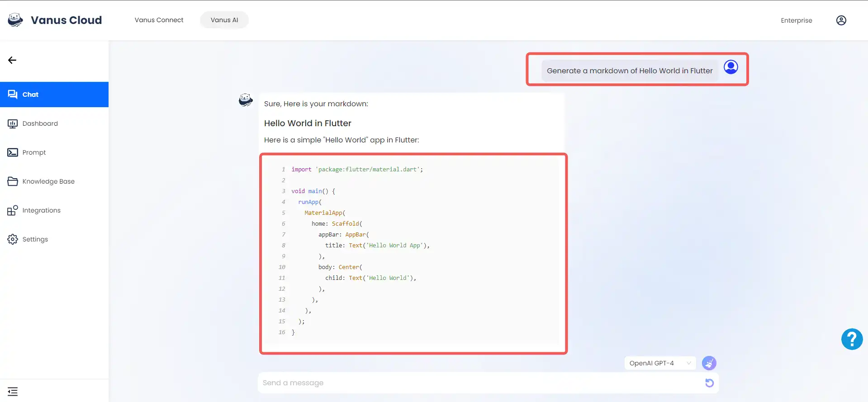The height and width of the screenshot is (402, 868).
Task: Open the user account profile icon
Action: (x=841, y=20)
